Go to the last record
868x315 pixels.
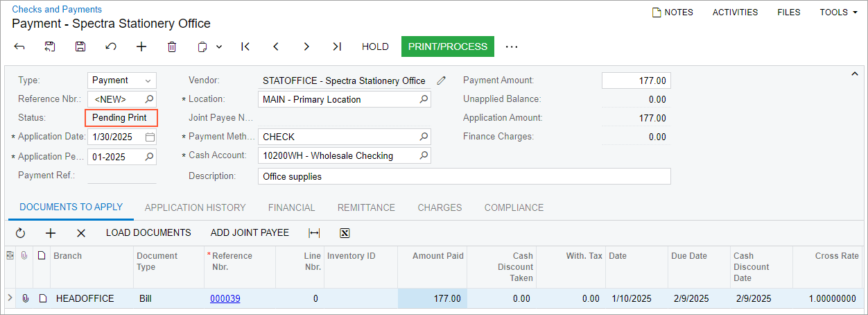(x=337, y=46)
